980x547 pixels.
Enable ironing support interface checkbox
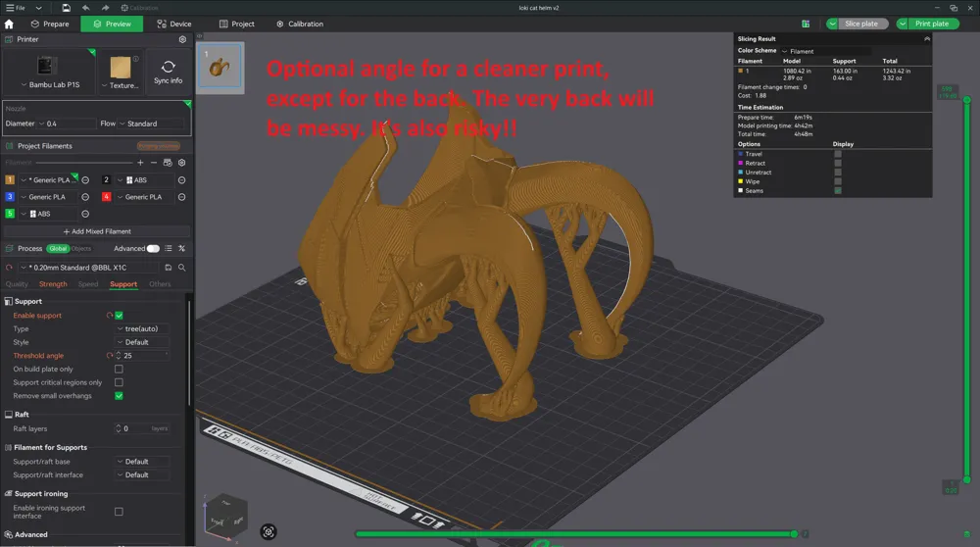click(119, 512)
